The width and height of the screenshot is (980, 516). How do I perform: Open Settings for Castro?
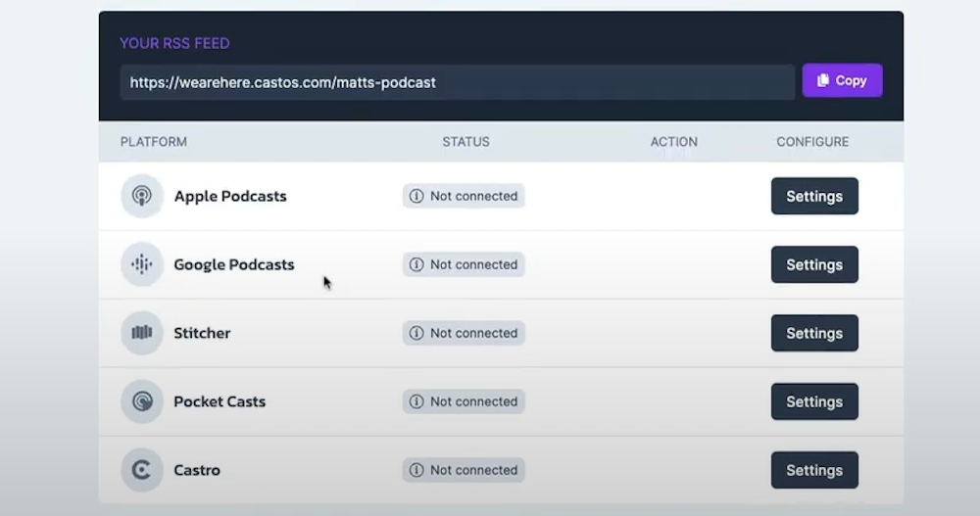pos(814,470)
